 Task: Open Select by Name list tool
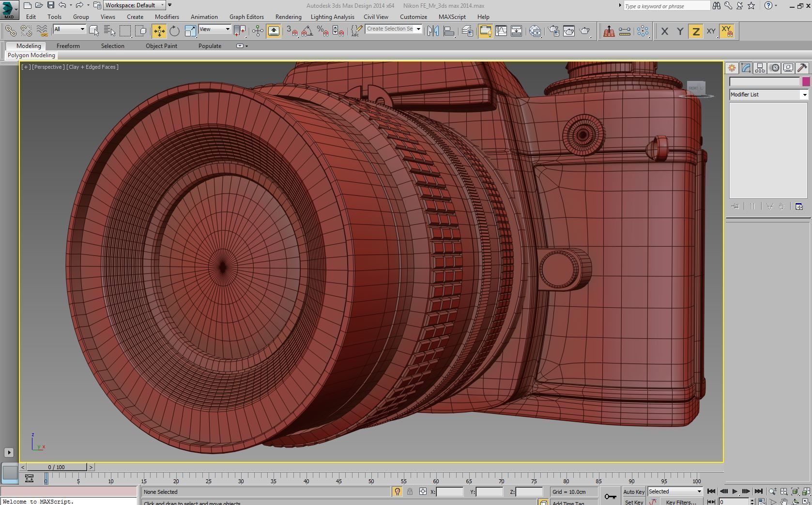pos(109,31)
